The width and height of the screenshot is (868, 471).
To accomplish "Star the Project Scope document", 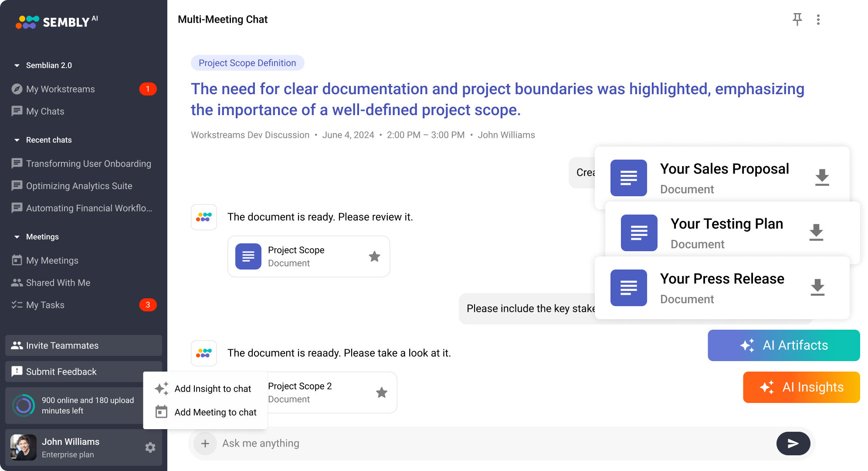I will pos(374,257).
